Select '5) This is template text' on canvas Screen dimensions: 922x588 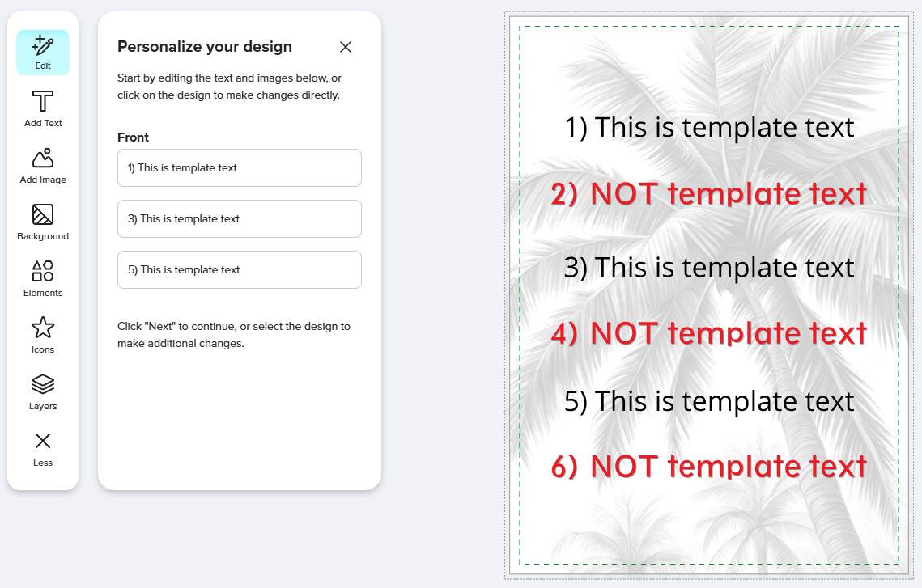(x=709, y=402)
